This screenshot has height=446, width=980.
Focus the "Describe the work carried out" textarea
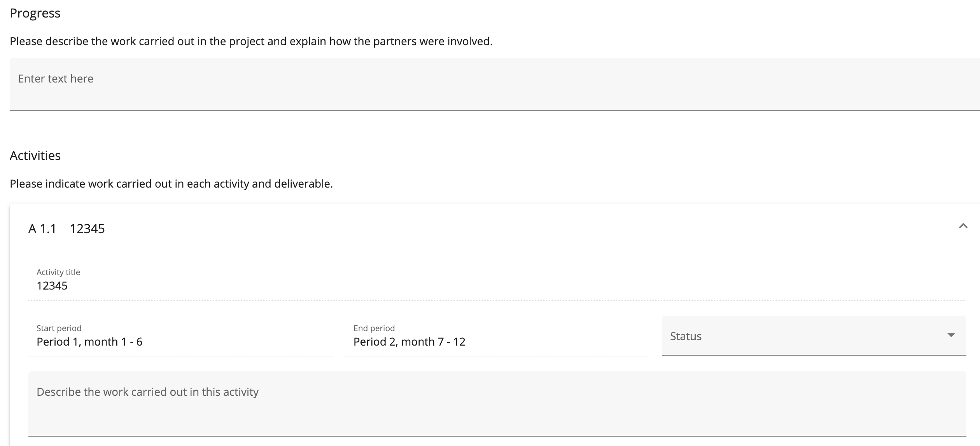point(497,403)
